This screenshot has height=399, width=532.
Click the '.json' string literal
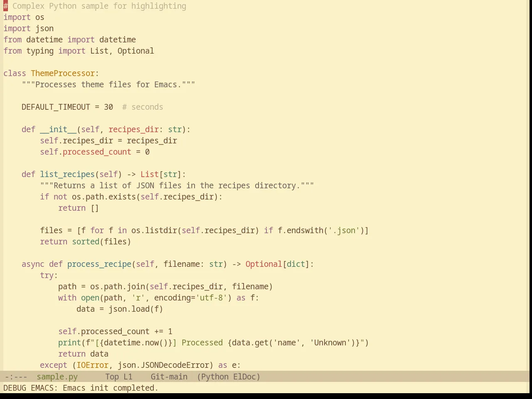tap(344, 230)
